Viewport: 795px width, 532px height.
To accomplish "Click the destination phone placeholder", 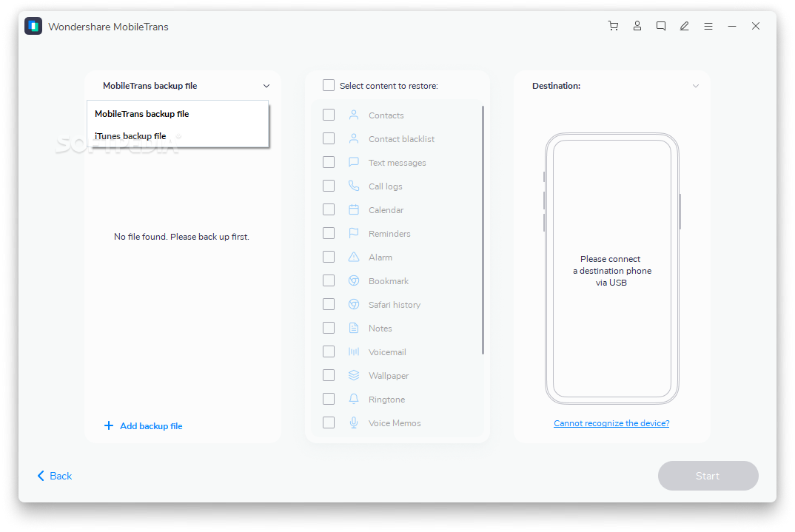I will (x=612, y=269).
